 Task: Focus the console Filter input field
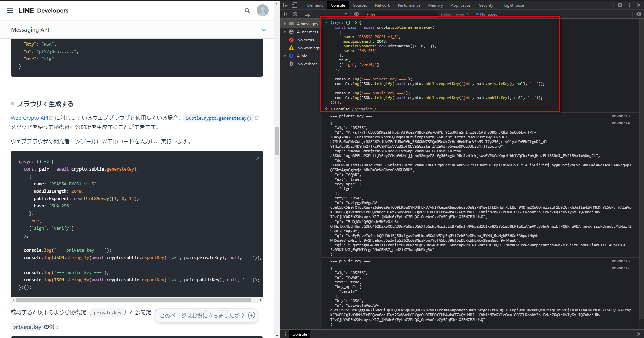click(401, 14)
